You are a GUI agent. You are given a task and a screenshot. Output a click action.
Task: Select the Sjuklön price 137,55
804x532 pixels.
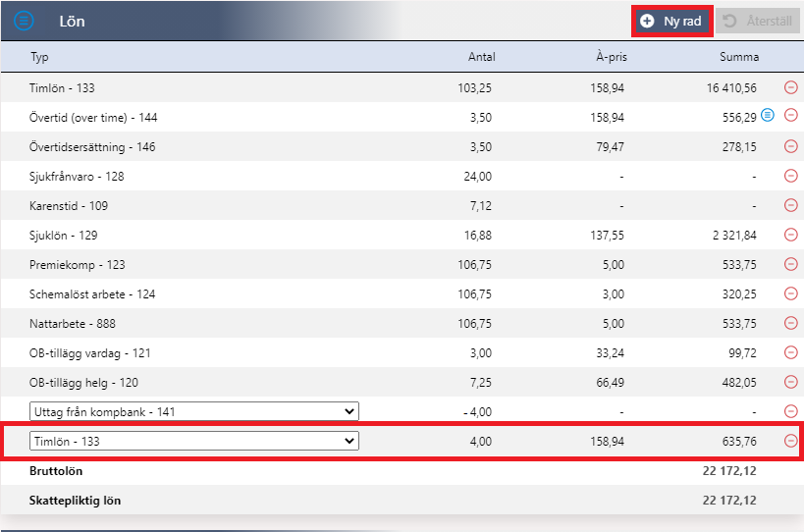pos(607,236)
